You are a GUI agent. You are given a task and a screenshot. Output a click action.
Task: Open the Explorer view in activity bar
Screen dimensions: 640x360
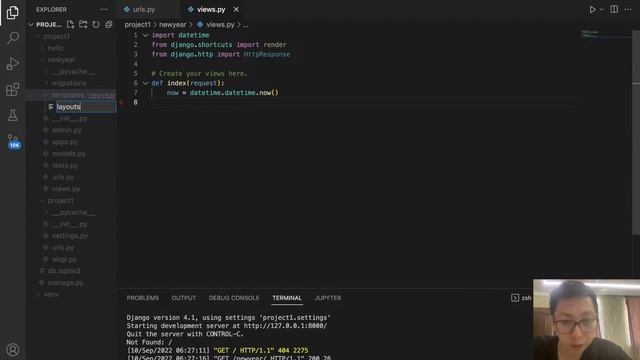[13, 13]
